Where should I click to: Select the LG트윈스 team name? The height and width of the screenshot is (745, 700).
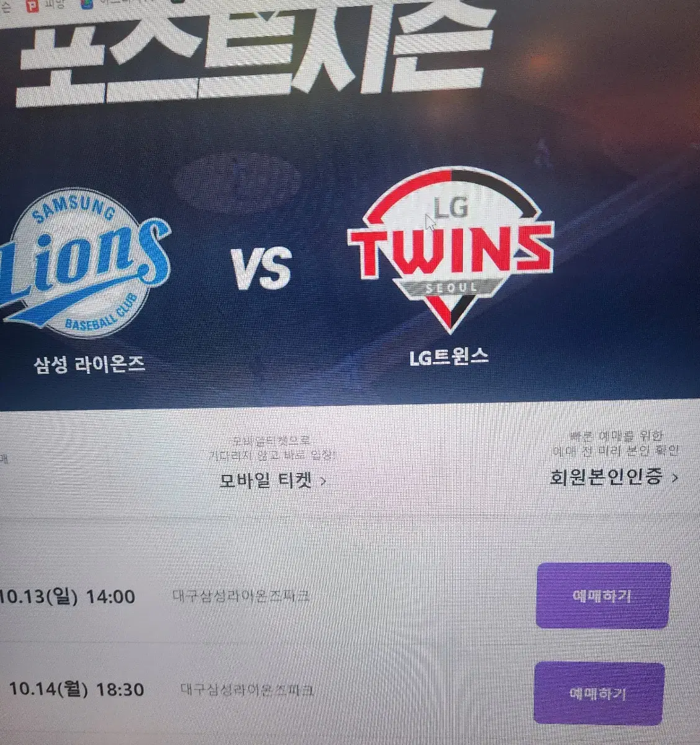click(449, 357)
